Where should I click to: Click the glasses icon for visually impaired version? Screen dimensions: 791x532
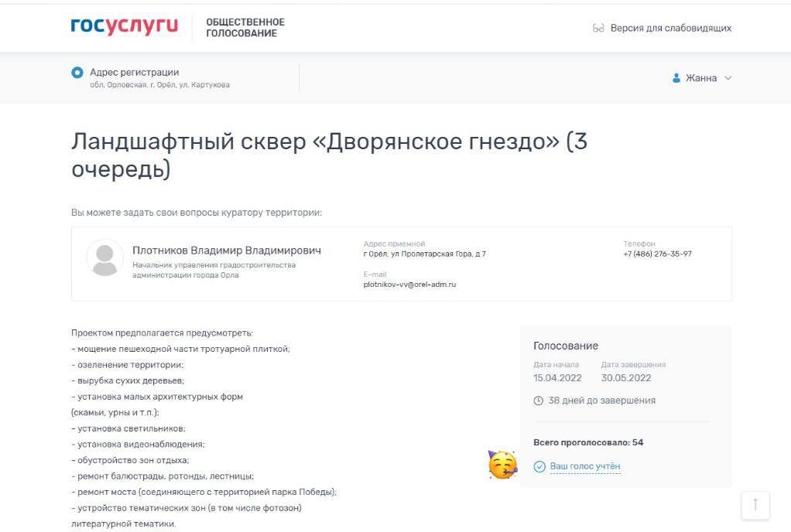coord(598,28)
